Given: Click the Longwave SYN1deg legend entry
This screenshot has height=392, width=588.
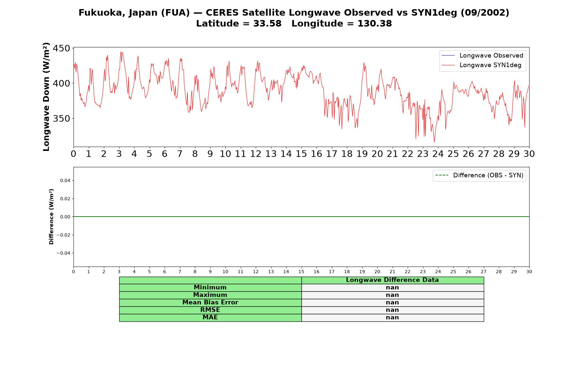Looking at the screenshot, I should pyautogui.click(x=481, y=65).
